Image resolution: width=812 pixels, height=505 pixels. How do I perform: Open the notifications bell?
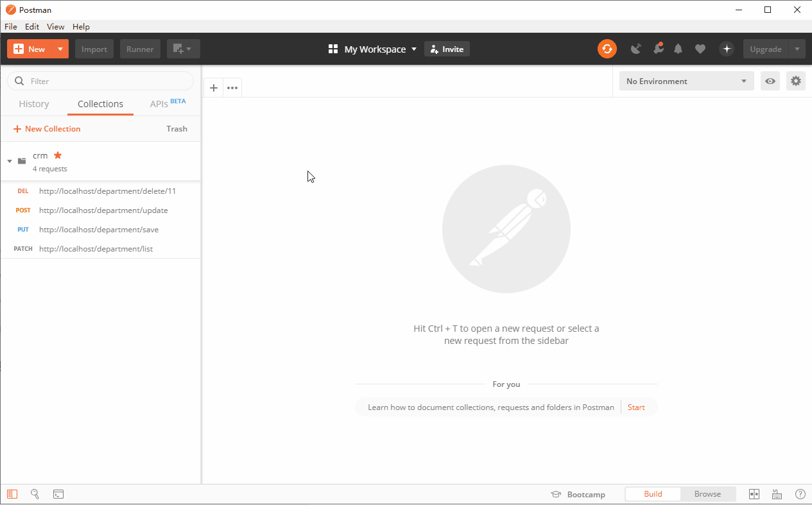678,49
